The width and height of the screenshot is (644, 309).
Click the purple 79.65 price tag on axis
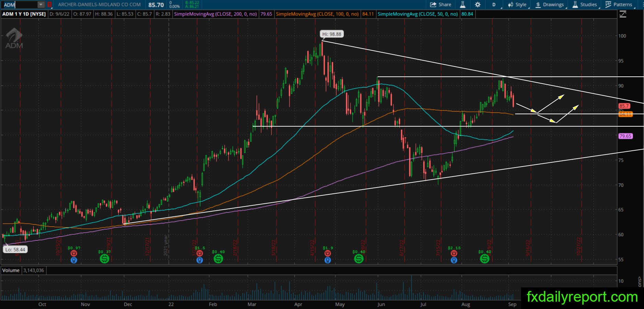[x=625, y=136]
